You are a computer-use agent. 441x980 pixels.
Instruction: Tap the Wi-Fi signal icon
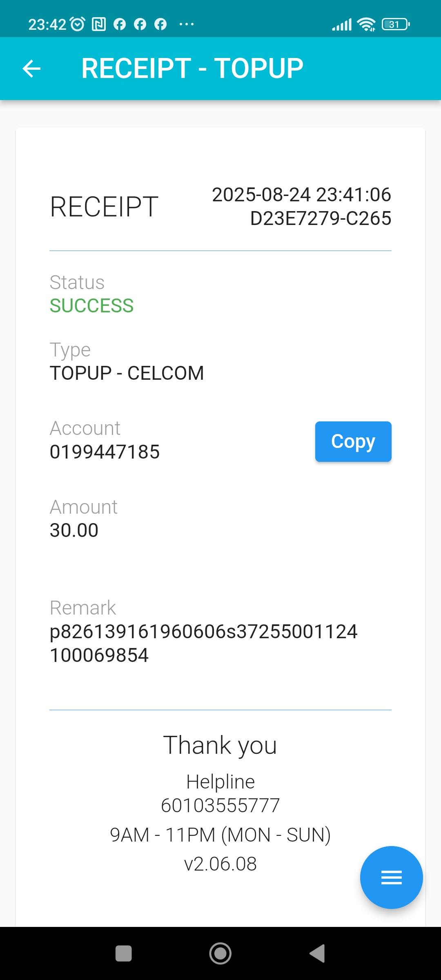[x=366, y=24]
